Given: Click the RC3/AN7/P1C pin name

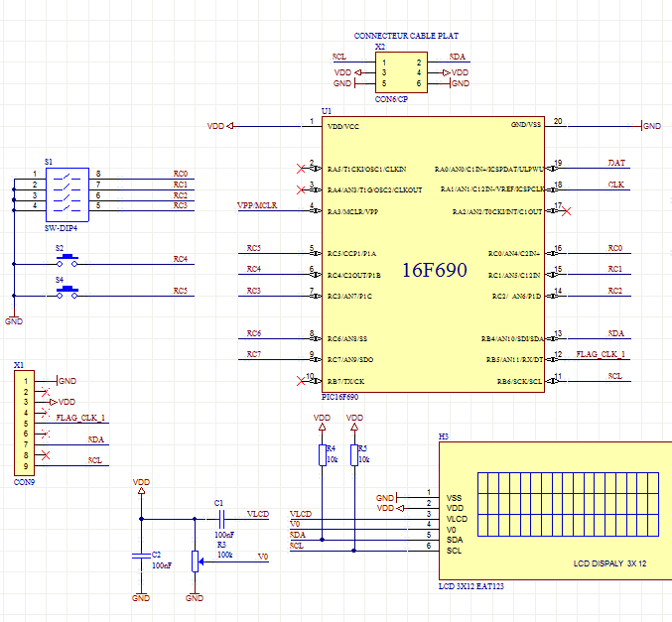Looking at the screenshot, I should pyautogui.click(x=349, y=296).
